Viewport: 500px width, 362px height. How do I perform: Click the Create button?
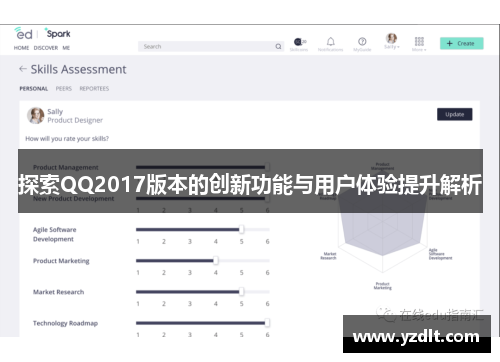pyautogui.click(x=461, y=43)
